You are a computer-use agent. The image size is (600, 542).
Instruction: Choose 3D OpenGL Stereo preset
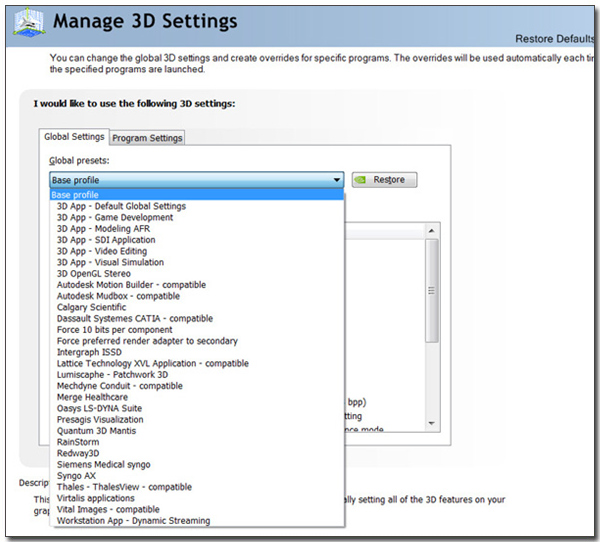pos(197,273)
